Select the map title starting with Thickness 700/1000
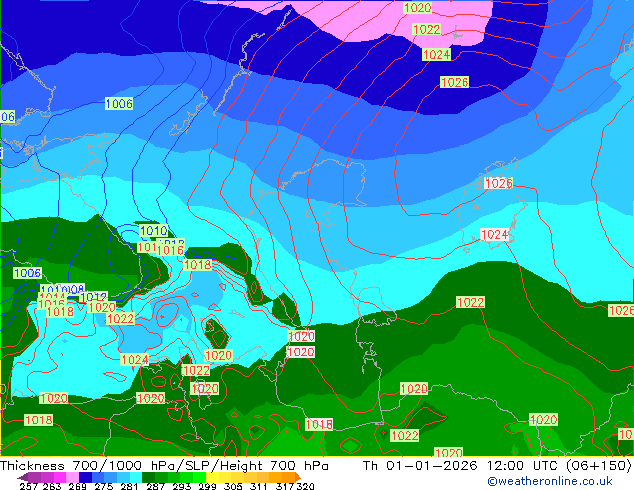The height and width of the screenshot is (490, 634). (x=164, y=466)
